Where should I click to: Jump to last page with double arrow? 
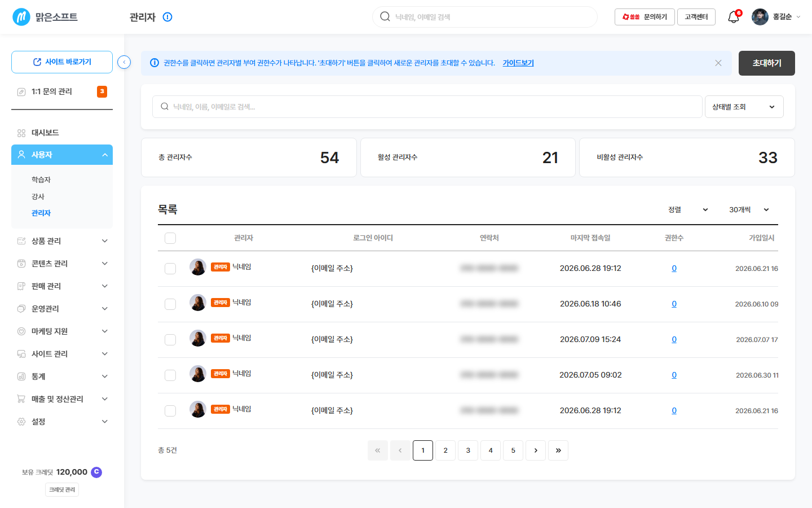point(558,450)
